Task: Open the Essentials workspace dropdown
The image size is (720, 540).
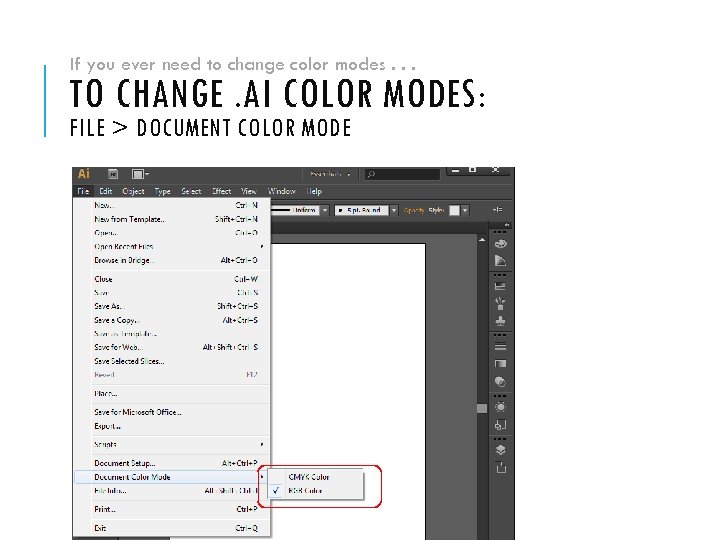Action: [330, 174]
